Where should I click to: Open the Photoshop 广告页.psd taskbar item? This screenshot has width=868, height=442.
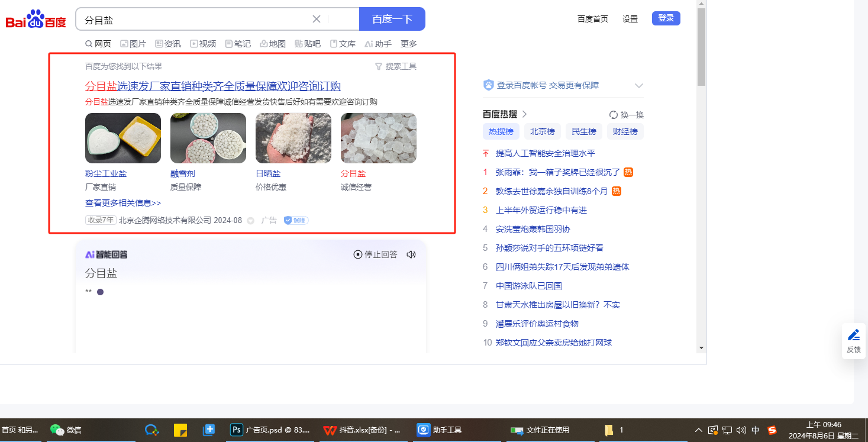(270, 430)
